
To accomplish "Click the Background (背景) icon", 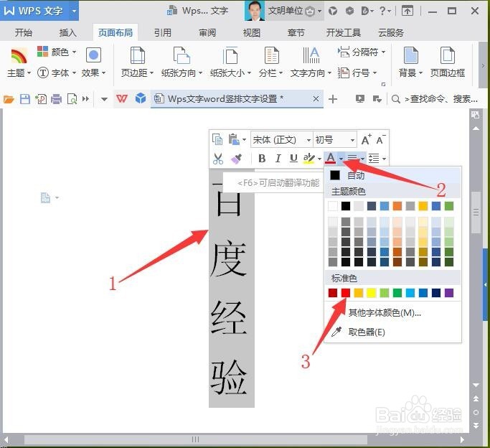I will pyautogui.click(x=410, y=55).
